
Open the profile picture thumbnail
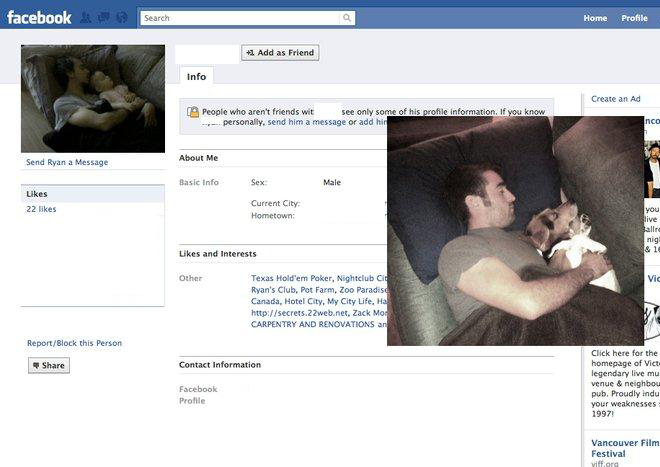click(x=93, y=99)
